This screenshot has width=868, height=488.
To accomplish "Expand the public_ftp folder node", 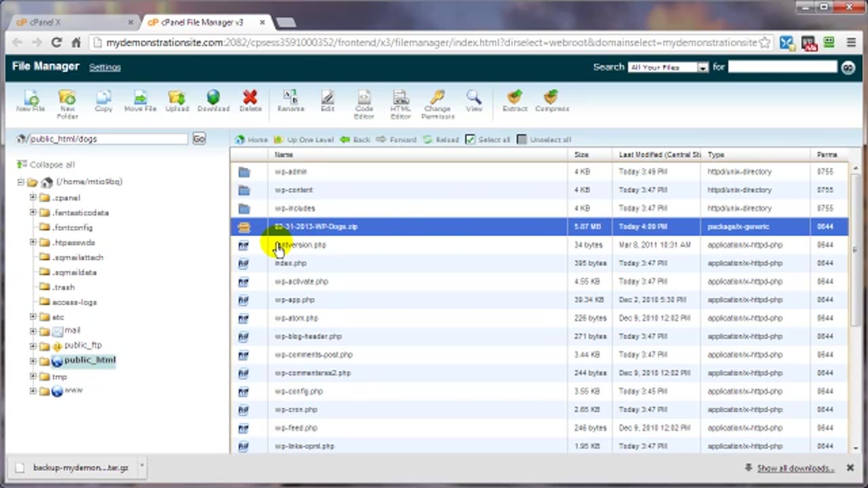I will (33, 346).
